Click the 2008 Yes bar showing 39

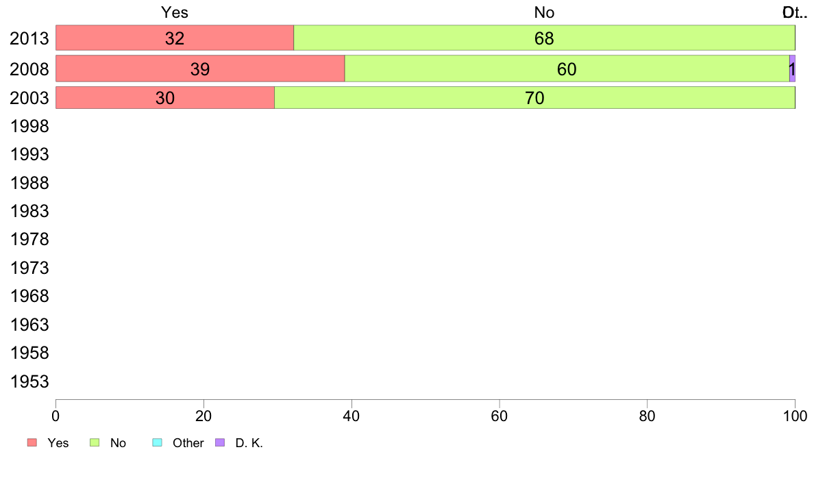point(199,68)
